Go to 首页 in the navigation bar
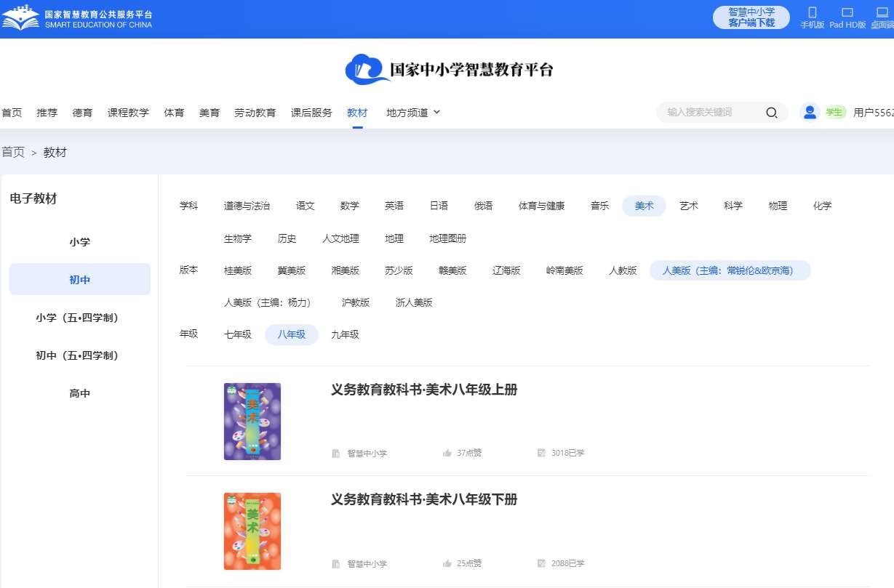 point(12,113)
